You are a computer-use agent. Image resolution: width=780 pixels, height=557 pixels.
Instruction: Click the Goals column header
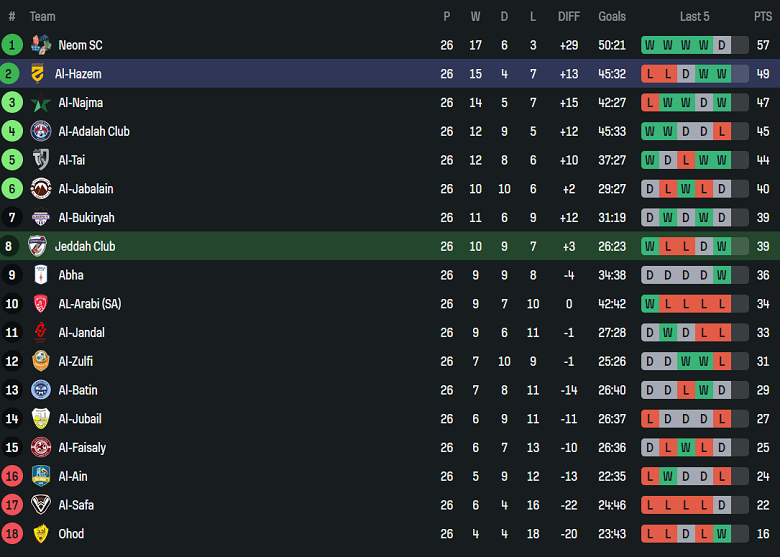pos(612,16)
